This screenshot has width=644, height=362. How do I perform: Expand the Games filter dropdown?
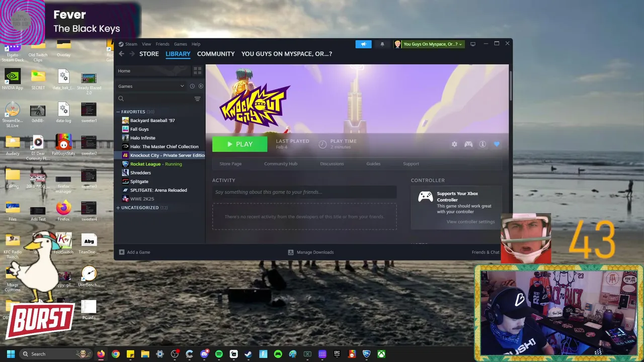tap(151, 86)
